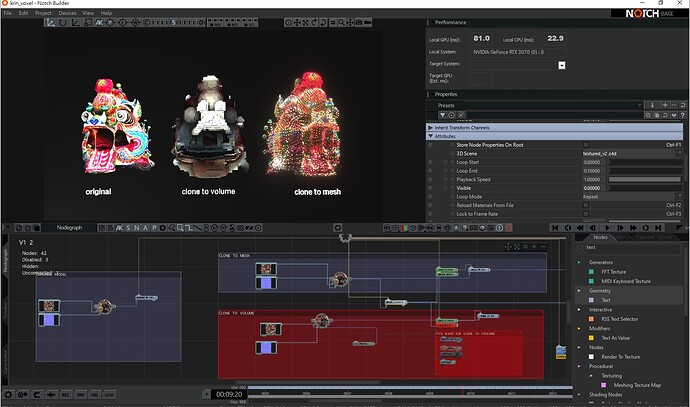Click the camera snapshot icon in viewport toolbar
The width and height of the screenshot is (690, 407).
(359, 22)
